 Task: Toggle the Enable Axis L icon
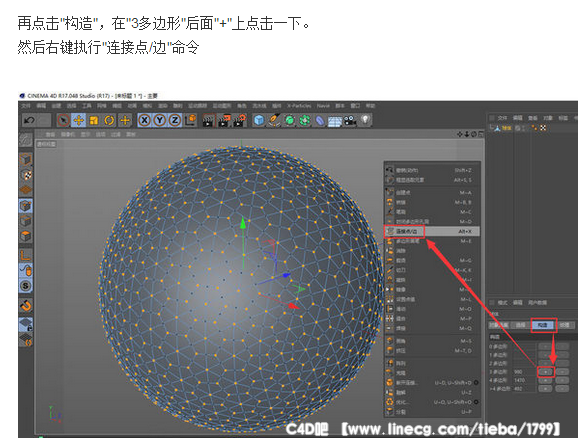pyautogui.click(x=26, y=256)
